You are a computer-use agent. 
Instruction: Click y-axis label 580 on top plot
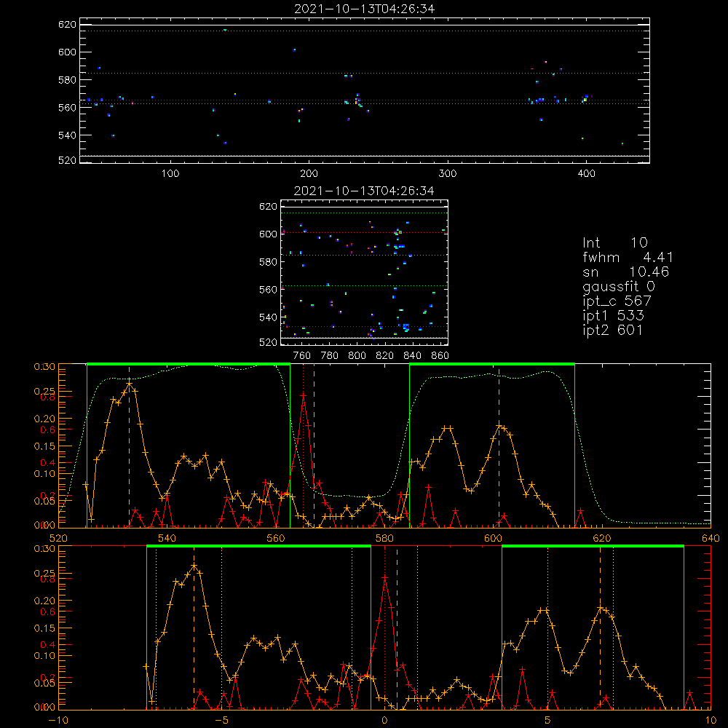pos(67,80)
